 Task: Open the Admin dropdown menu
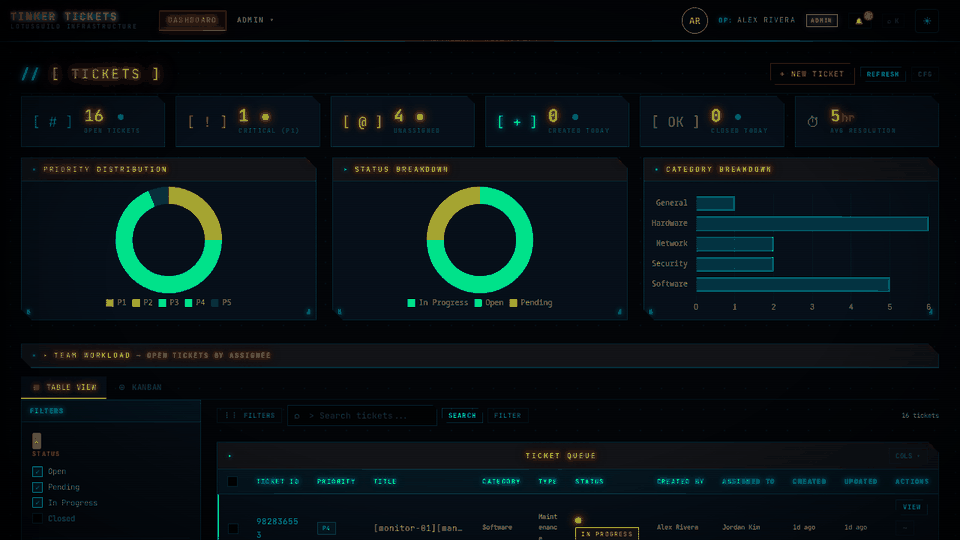[x=255, y=20]
